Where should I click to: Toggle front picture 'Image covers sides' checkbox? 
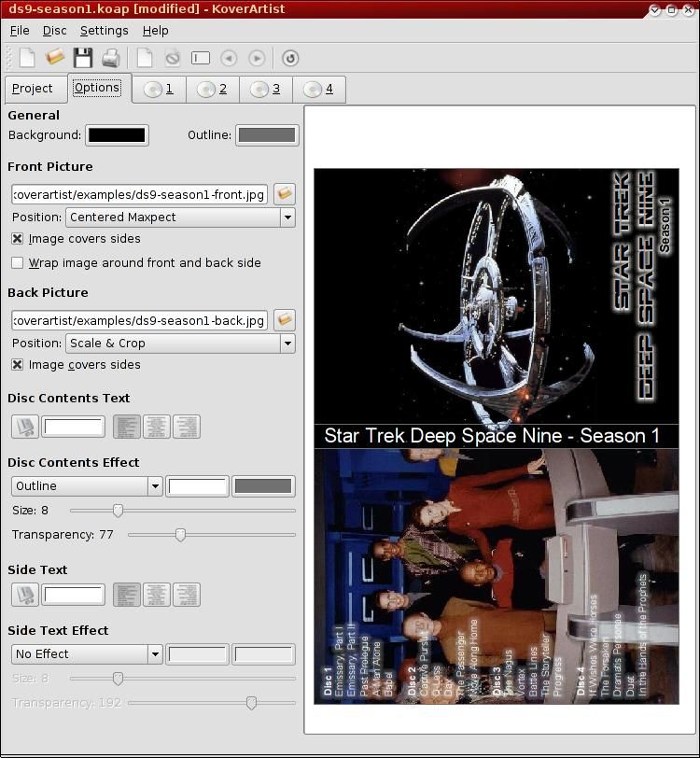(18, 239)
